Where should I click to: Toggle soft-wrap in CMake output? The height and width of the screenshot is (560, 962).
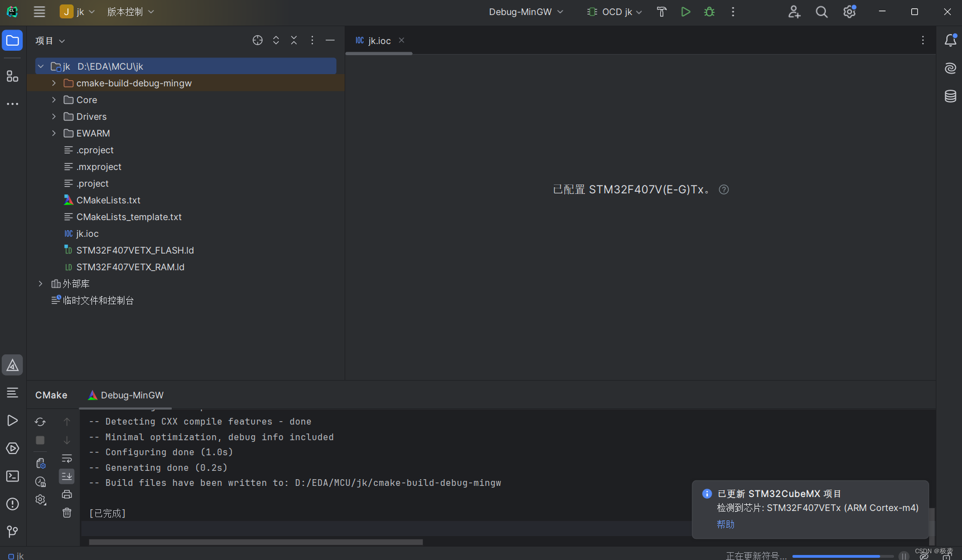67,459
